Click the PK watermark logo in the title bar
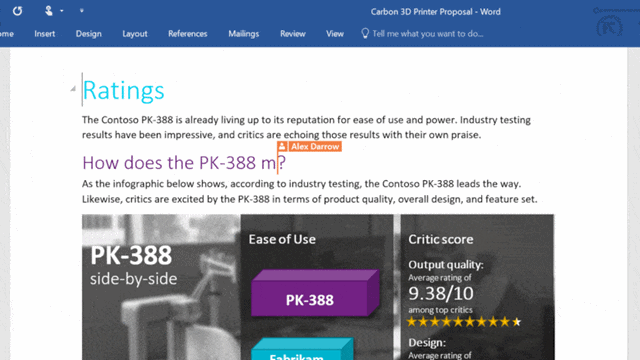The image size is (640, 360). (x=609, y=27)
